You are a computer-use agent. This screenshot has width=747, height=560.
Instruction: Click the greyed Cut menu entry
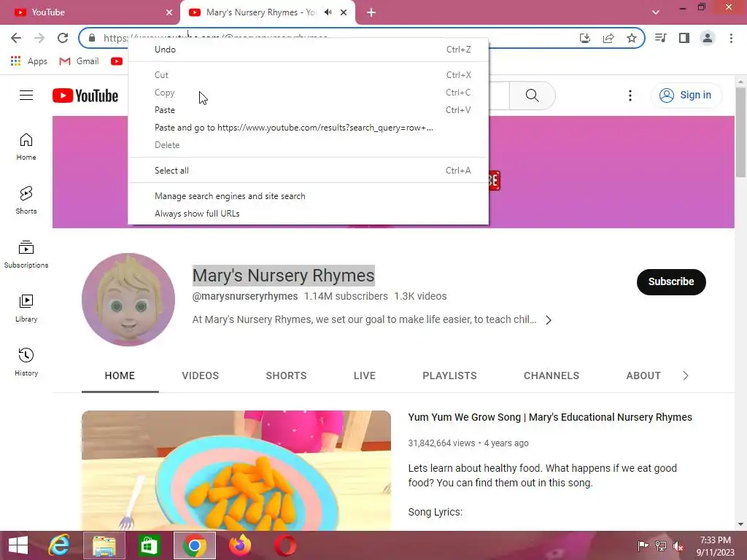click(x=309, y=75)
